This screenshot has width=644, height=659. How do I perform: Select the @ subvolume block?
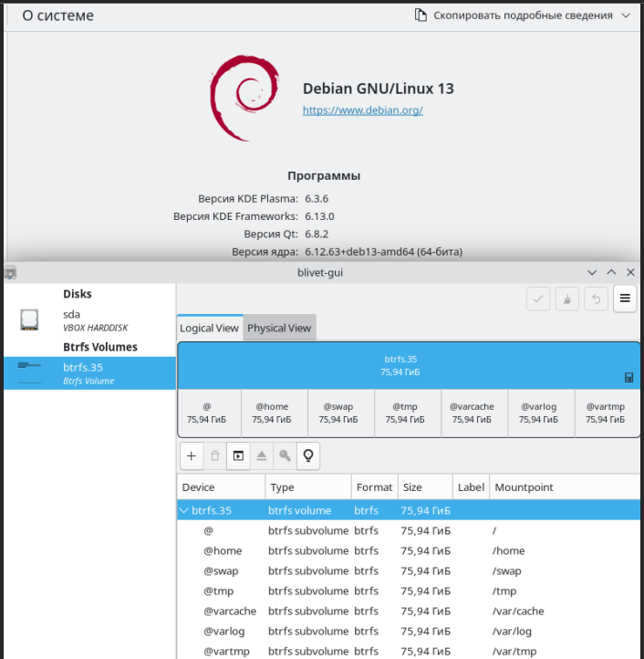pos(210,413)
